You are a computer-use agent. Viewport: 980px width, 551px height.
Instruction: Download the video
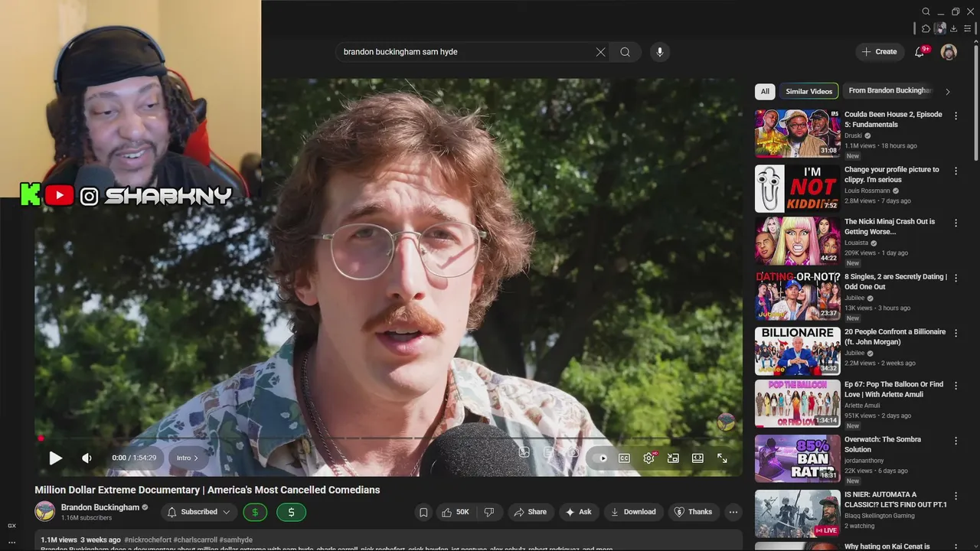[x=633, y=512]
